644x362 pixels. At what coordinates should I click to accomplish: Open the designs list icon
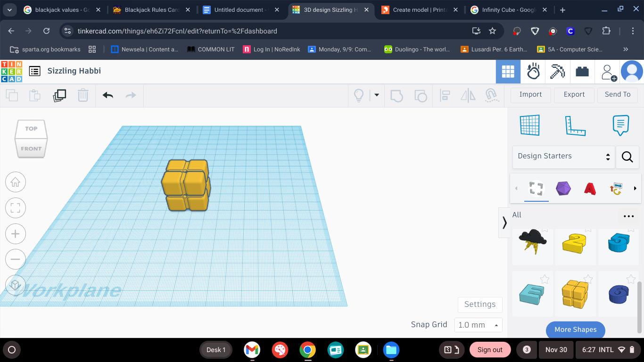click(x=34, y=71)
